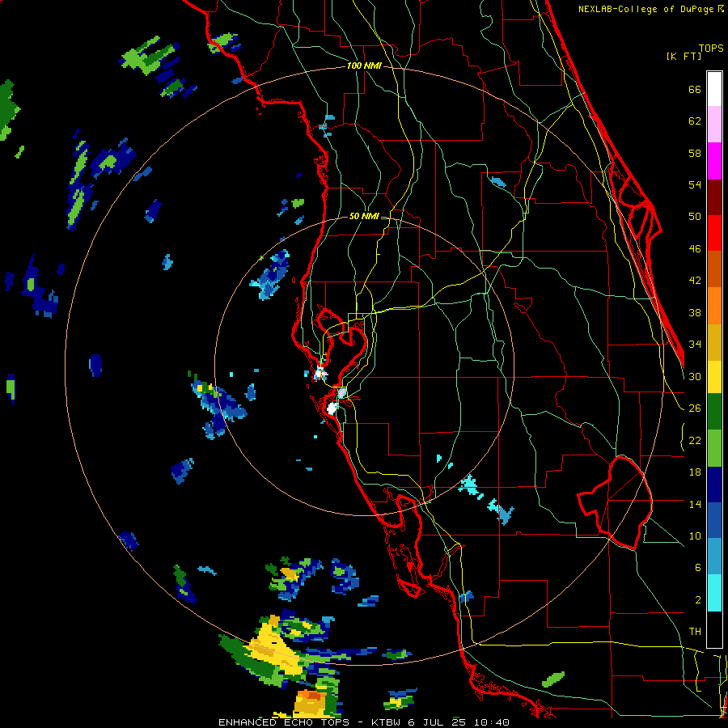Pick the cyan legend swatch beside 2
Screen dimensions: 728x728
point(714,593)
